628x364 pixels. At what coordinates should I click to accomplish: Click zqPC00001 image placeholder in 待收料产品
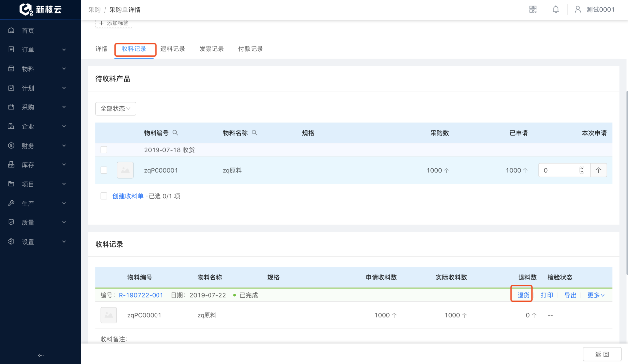click(125, 170)
